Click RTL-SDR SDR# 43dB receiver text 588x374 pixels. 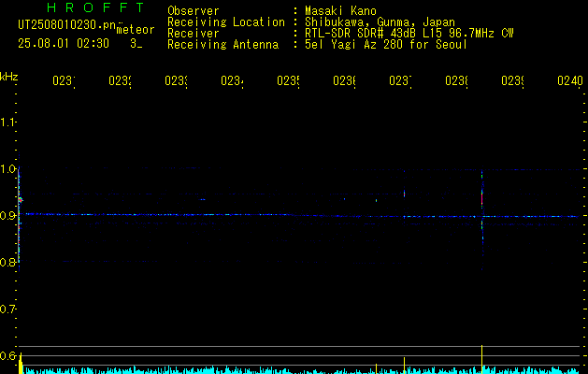[409, 34]
